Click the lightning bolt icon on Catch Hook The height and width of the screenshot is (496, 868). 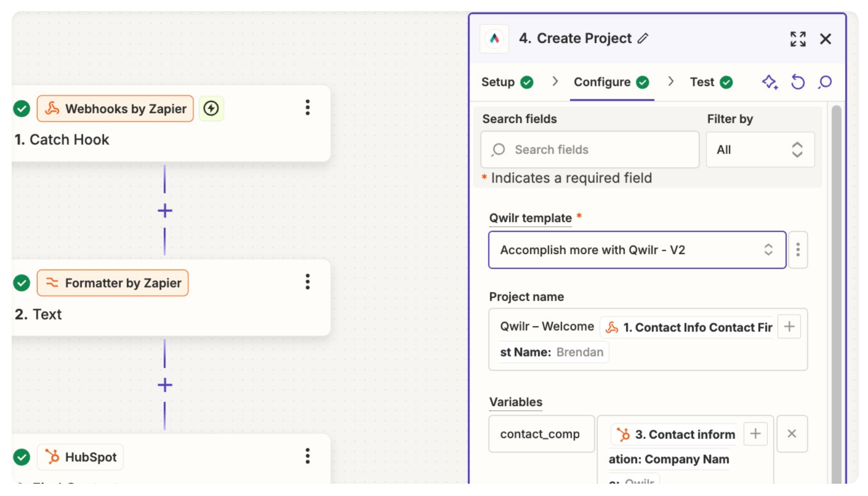[x=211, y=109]
